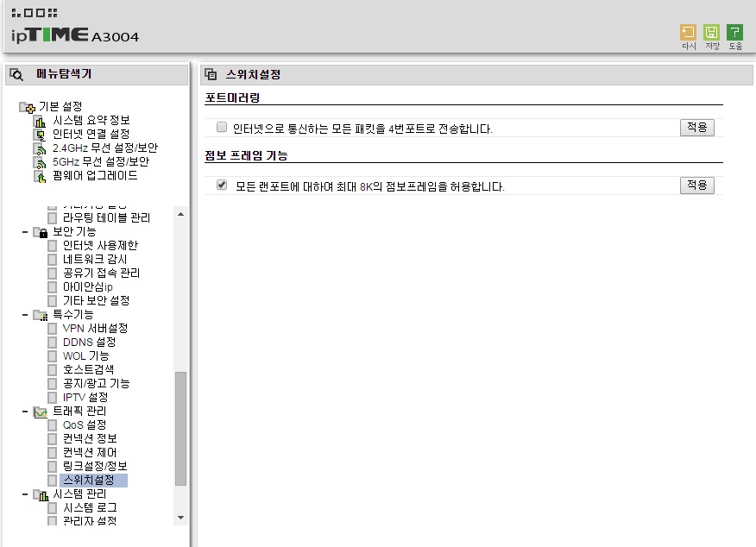The height and width of the screenshot is (547, 756).
Task: Click the 기본 설정 folder icon
Action: tap(27, 106)
